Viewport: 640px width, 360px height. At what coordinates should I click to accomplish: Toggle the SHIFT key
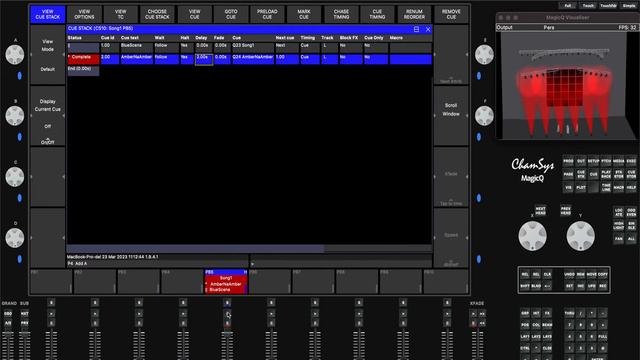[x=525, y=286]
